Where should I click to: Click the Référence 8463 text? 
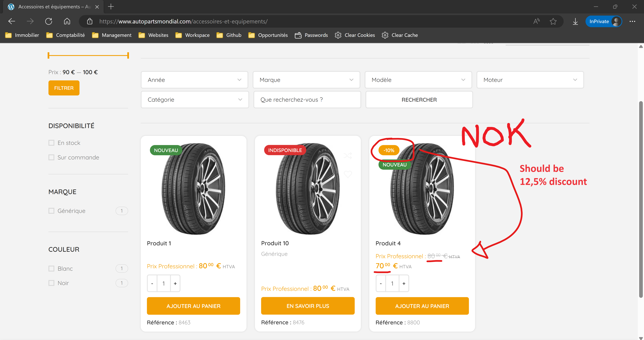[x=169, y=323]
